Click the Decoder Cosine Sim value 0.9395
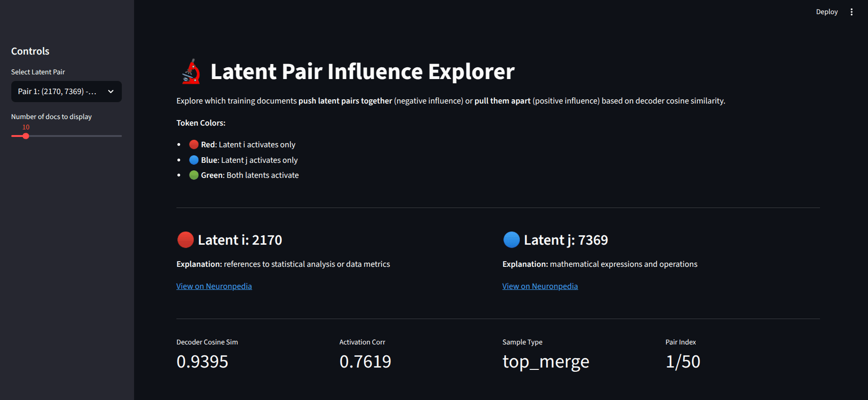This screenshot has height=400, width=868. point(202,361)
